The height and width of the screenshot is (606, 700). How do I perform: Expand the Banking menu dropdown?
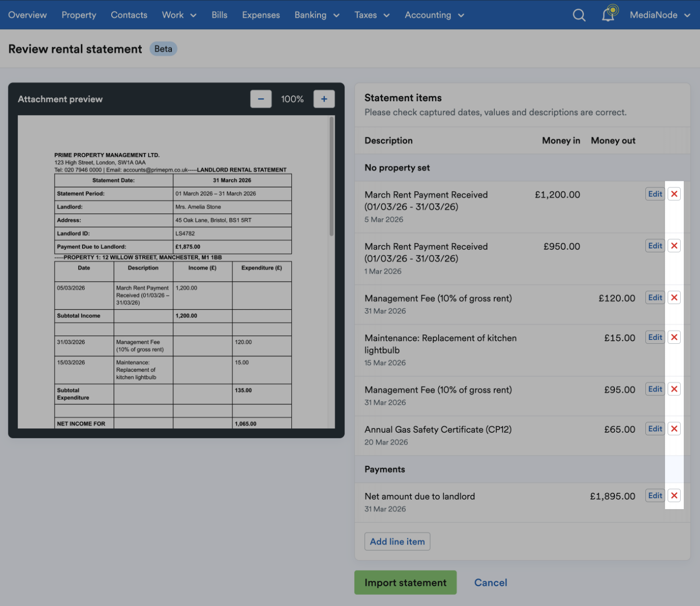coord(317,15)
